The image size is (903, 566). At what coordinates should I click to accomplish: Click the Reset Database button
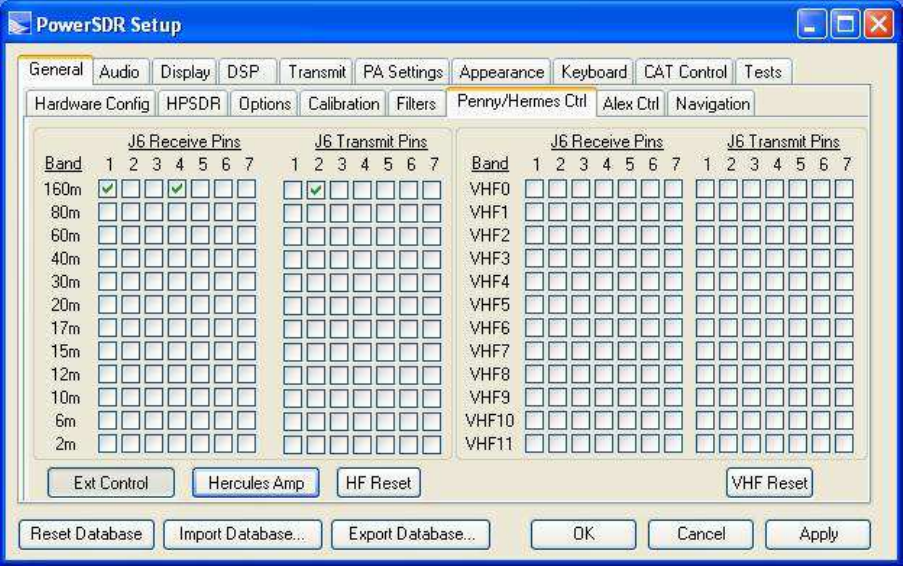point(86,534)
